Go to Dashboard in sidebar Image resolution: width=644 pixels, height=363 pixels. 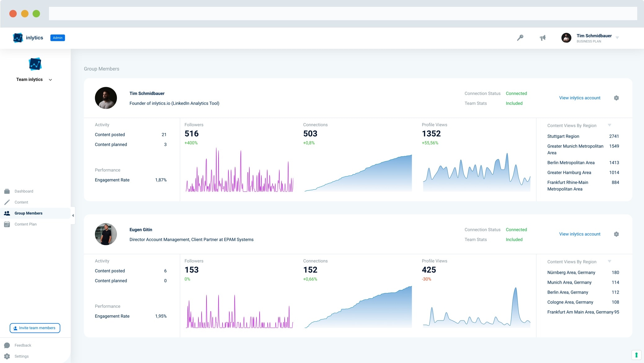[x=24, y=191]
